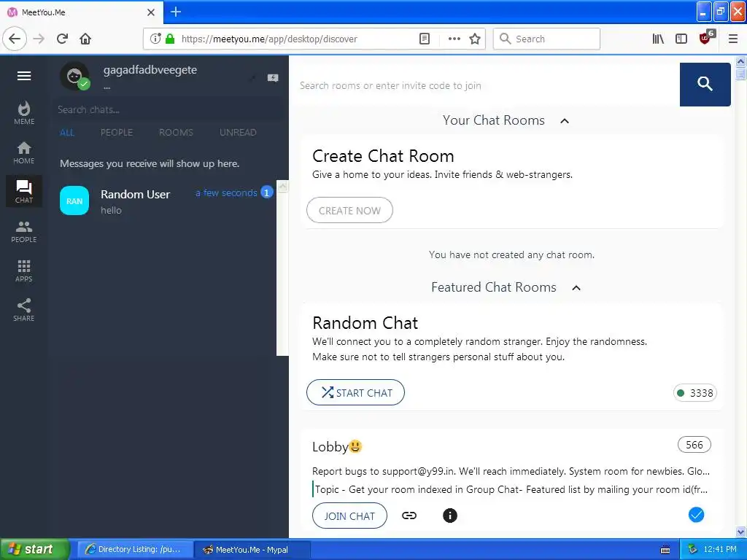
Task: Open the MEME section in sidebar
Action: (24, 113)
